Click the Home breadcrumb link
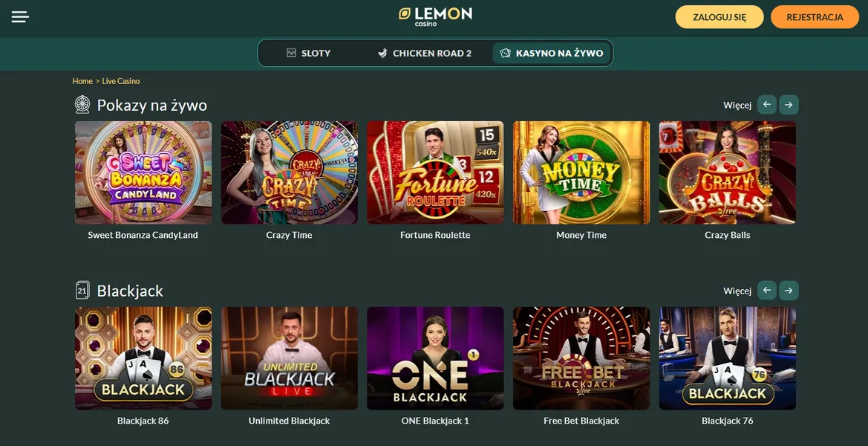The image size is (868, 446). (x=82, y=81)
